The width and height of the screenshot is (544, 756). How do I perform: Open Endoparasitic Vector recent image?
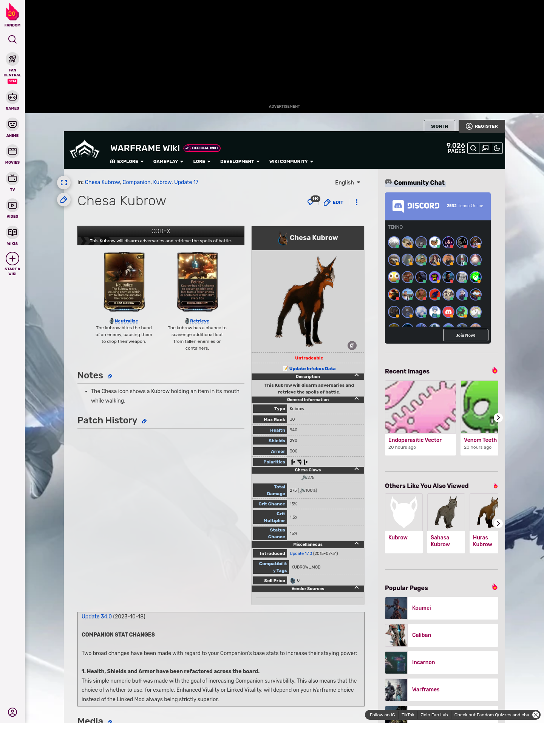coord(420,407)
